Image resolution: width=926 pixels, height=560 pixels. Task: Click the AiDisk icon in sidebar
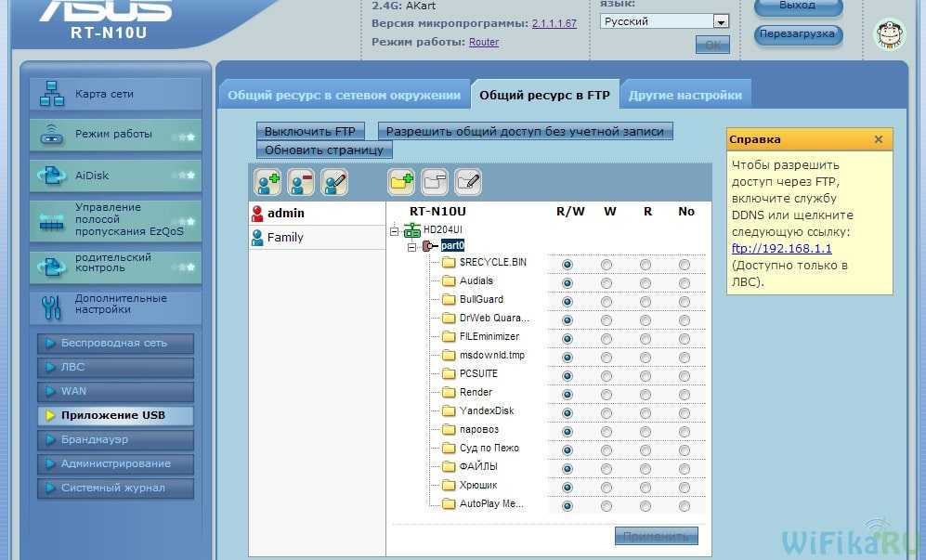pos(52,176)
